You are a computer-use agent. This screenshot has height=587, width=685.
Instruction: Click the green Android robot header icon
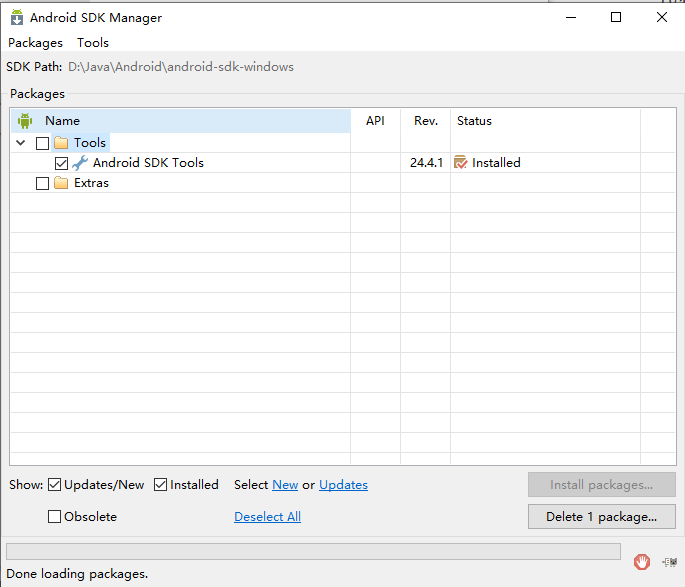pos(25,121)
